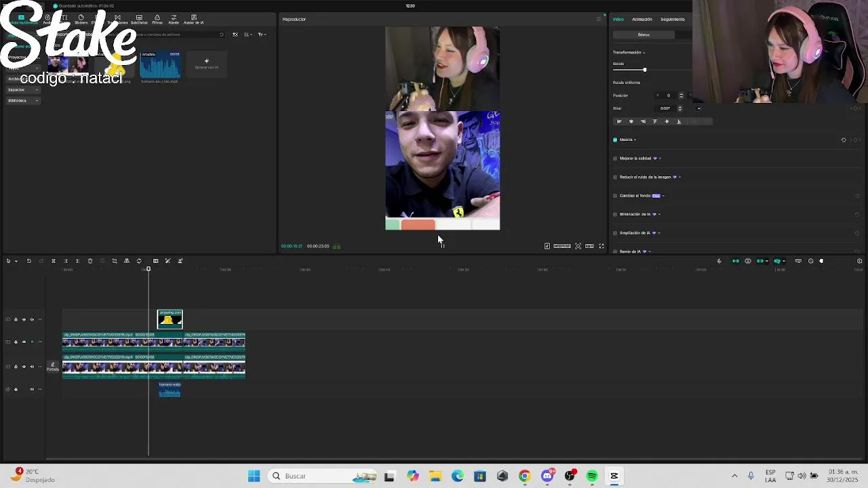Click the align right icon
868x488 pixels.
pos(643,121)
